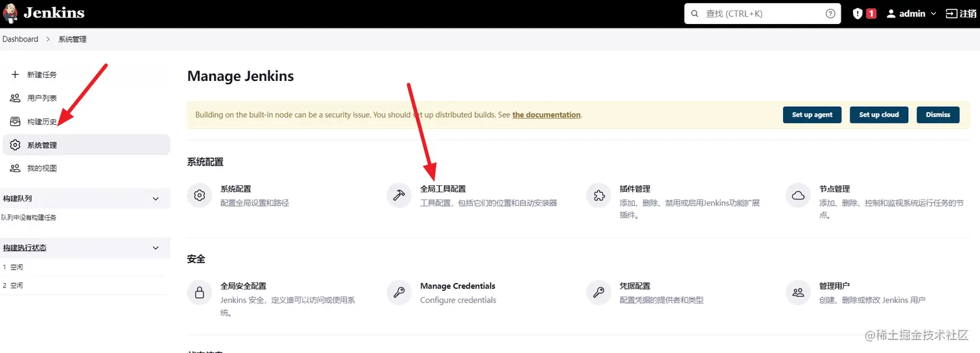Click the Configure credentials description
Screen dimensions: 980x353
click(458, 301)
